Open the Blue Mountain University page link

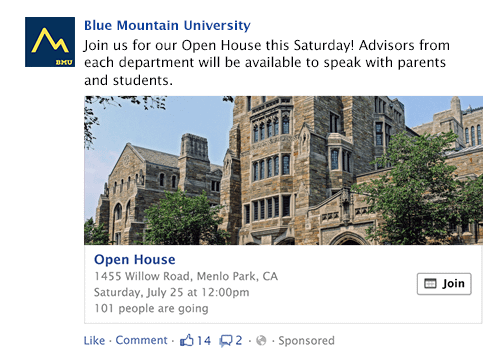coord(167,26)
